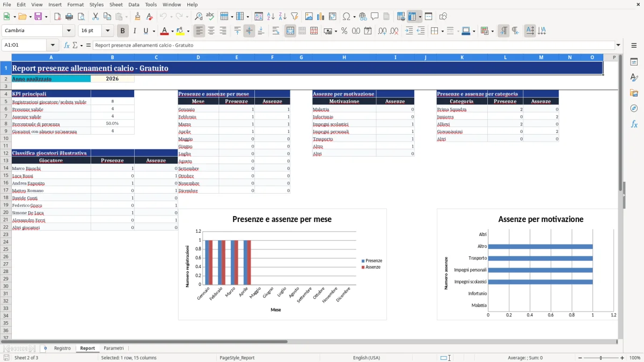Open the Font Size dropdown

pyautogui.click(x=108, y=31)
